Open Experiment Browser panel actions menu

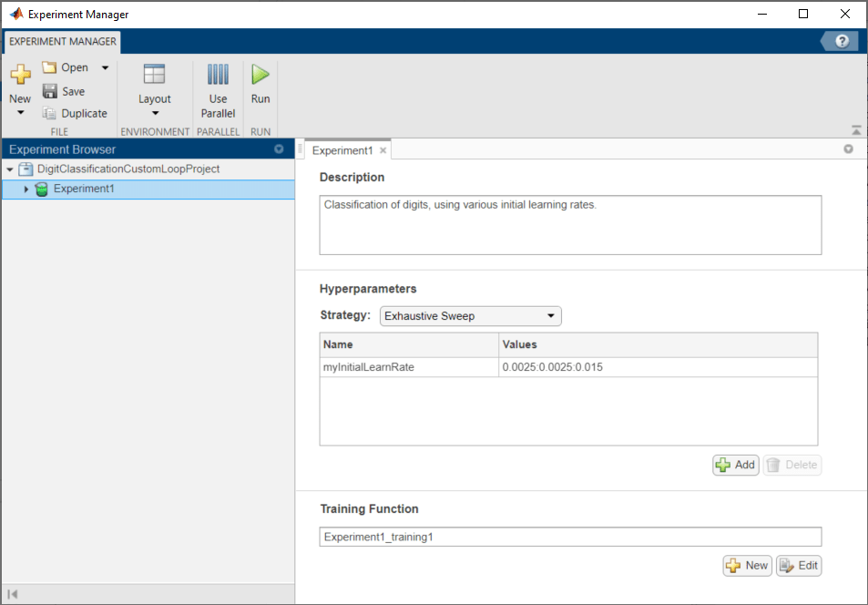(x=279, y=149)
